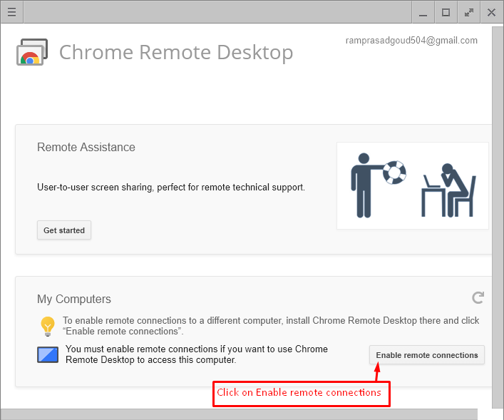504x420 pixels.
Task: Click the horizontal scrollbar at the bottom
Action: [x=239, y=414]
